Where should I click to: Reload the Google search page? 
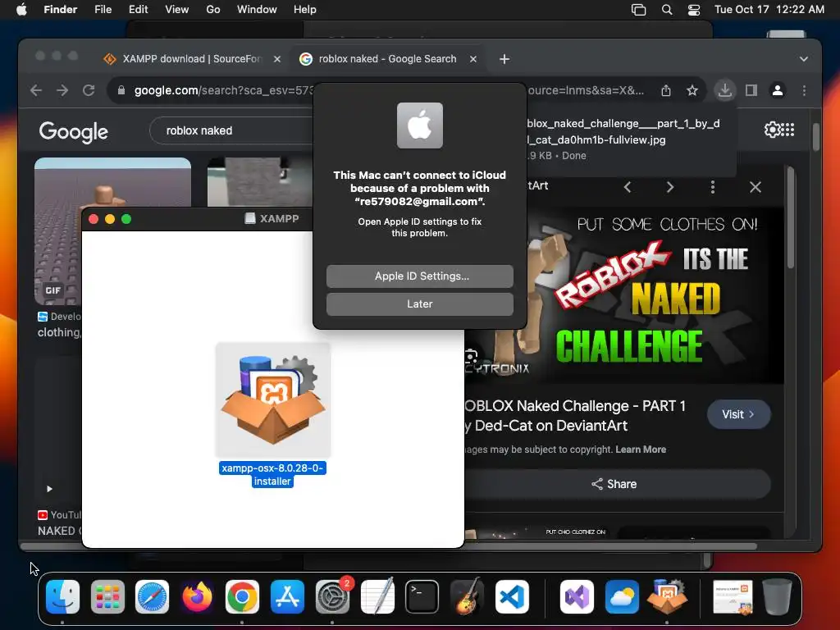89,90
